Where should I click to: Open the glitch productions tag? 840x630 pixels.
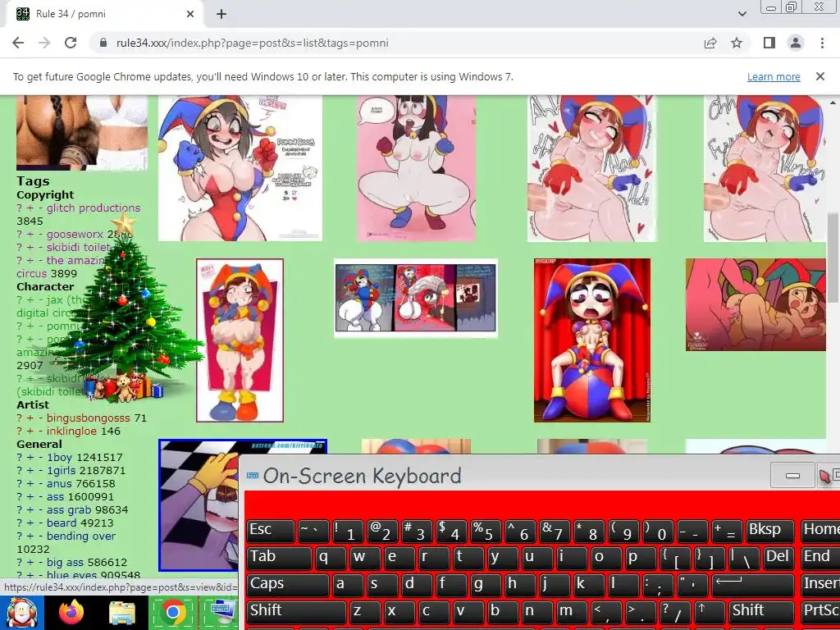tap(94, 208)
